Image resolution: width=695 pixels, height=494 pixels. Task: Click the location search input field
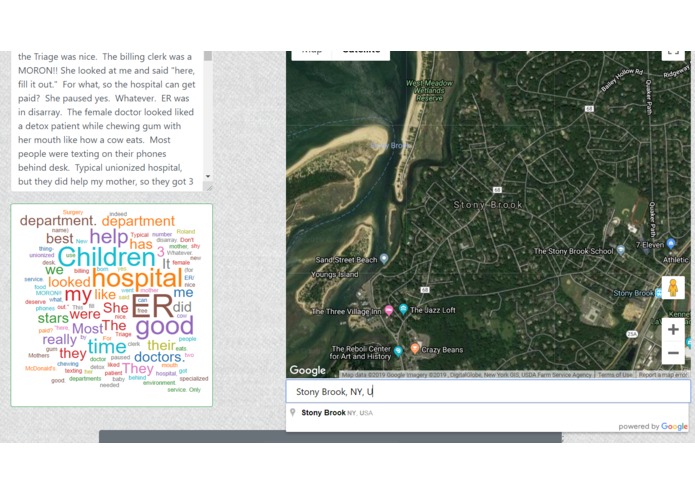click(x=488, y=391)
